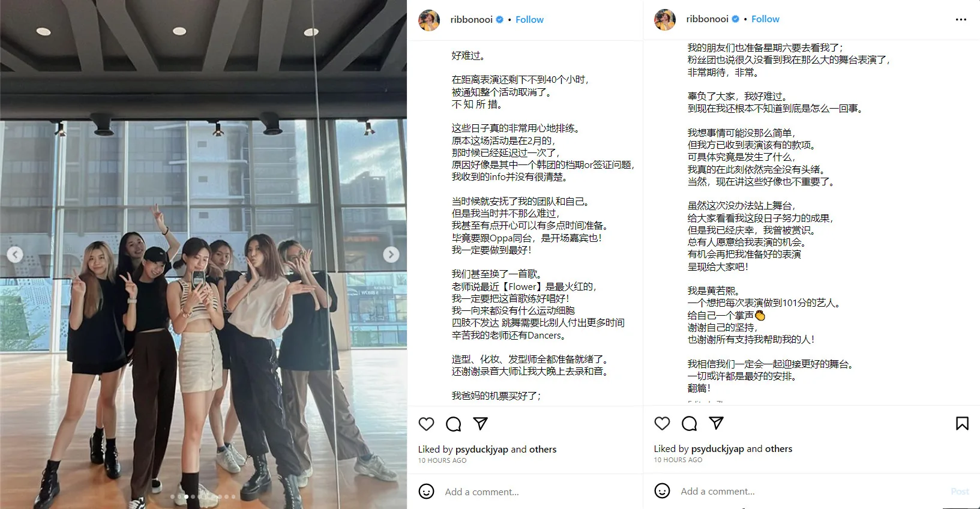Follow ribbonooi in the left panel

click(529, 20)
